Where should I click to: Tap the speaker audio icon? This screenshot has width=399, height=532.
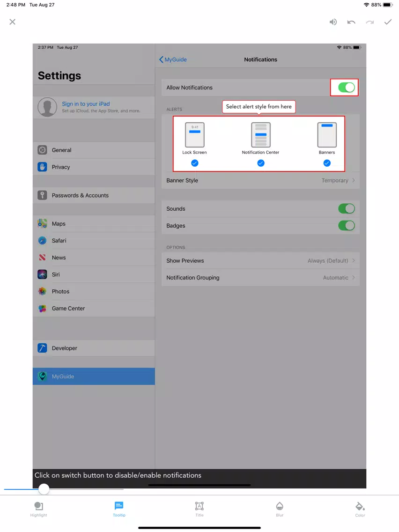[333, 22]
